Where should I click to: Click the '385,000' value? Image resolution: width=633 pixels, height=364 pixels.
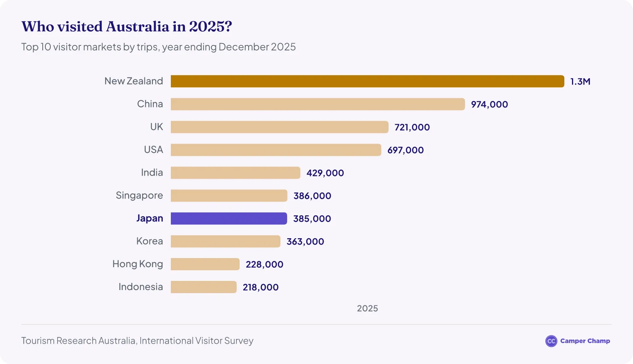312,219
